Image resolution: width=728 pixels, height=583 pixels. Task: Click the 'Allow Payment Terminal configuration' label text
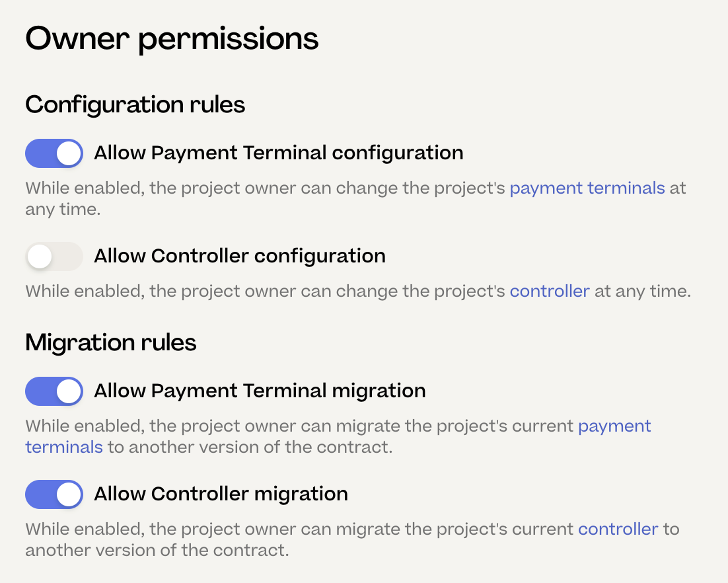(x=278, y=153)
